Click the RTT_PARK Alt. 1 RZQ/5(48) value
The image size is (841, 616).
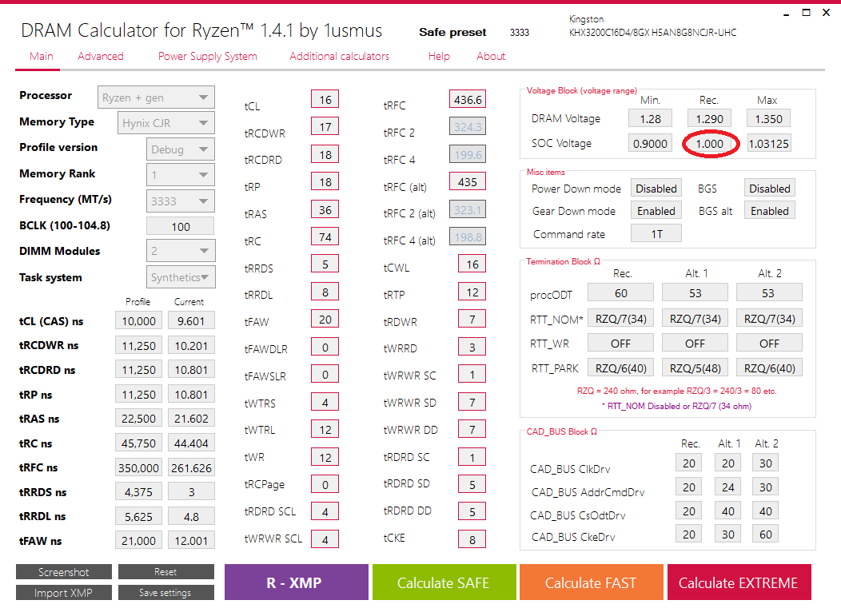click(x=696, y=368)
